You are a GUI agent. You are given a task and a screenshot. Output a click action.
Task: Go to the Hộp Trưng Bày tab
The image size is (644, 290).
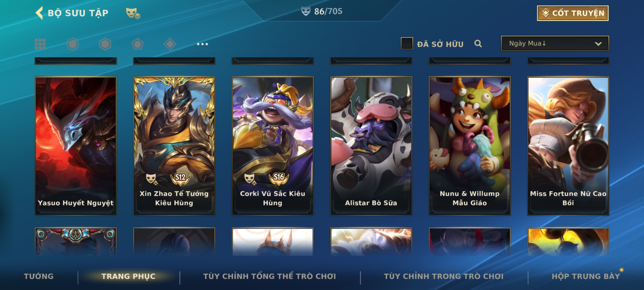[x=586, y=276]
